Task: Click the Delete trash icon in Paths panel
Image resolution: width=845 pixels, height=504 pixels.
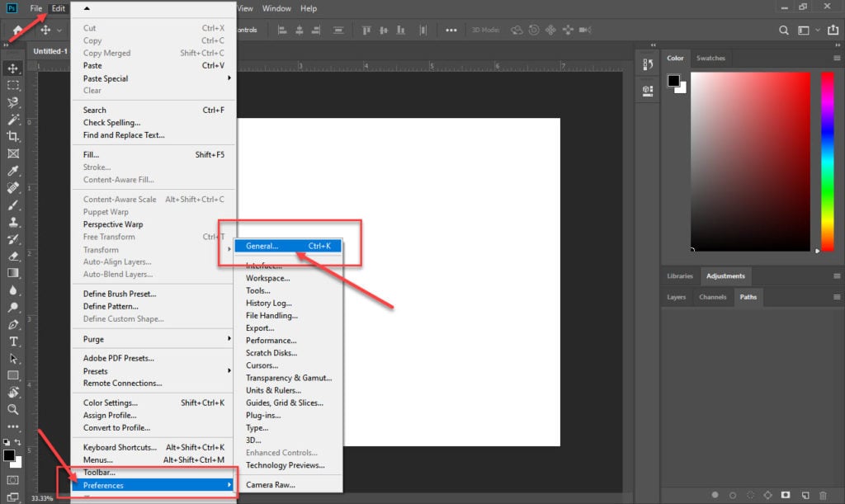Action: 823,496
